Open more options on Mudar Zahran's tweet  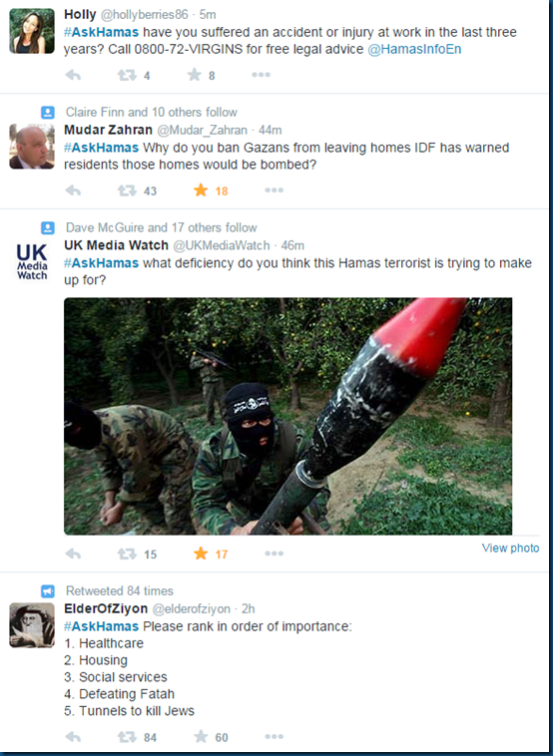pyautogui.click(x=274, y=189)
